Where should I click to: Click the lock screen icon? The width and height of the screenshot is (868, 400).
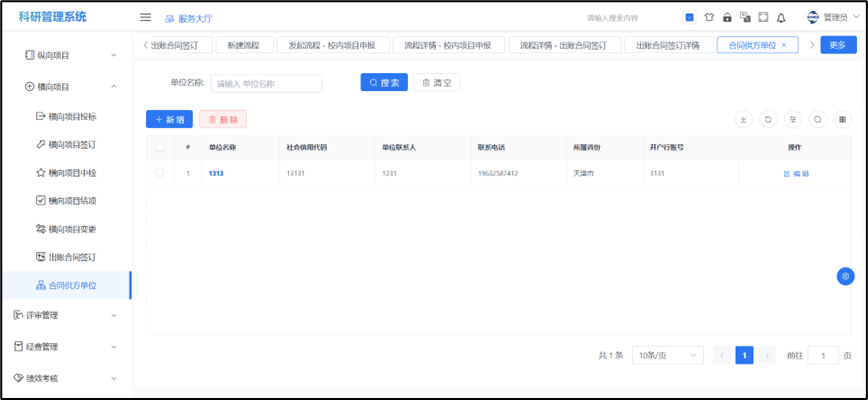click(x=727, y=17)
